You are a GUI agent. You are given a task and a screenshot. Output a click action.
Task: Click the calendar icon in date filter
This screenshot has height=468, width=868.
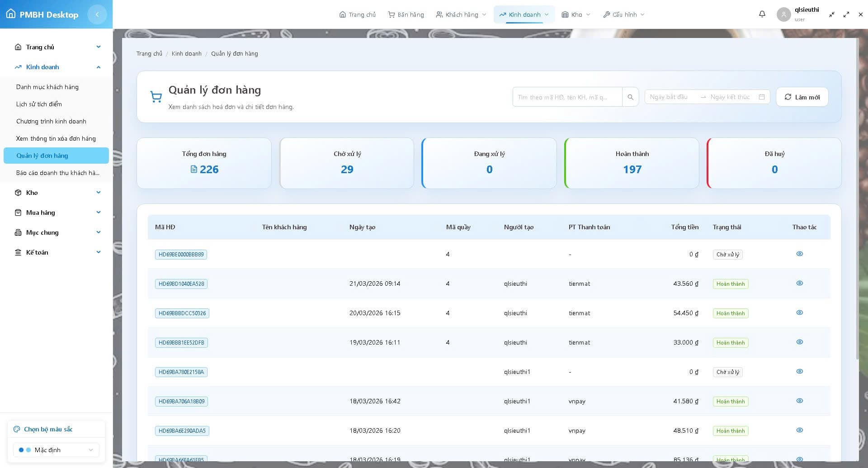click(x=761, y=97)
